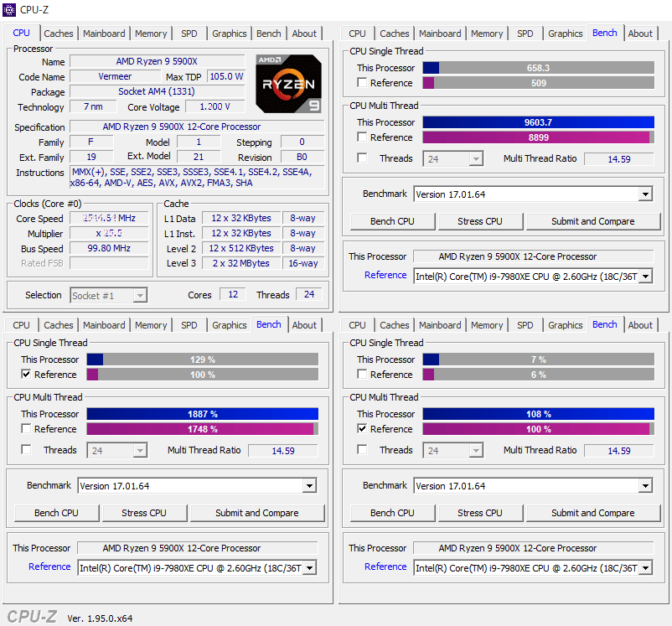Click the Revision value B0

pos(302,157)
